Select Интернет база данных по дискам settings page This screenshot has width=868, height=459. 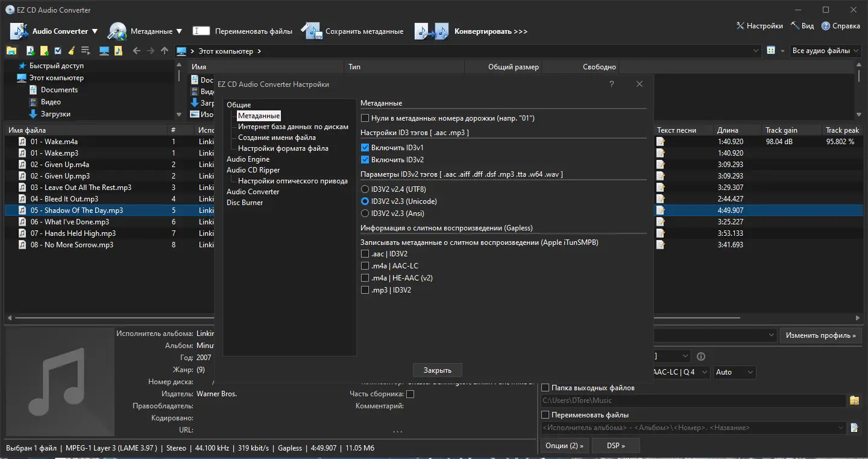point(293,127)
